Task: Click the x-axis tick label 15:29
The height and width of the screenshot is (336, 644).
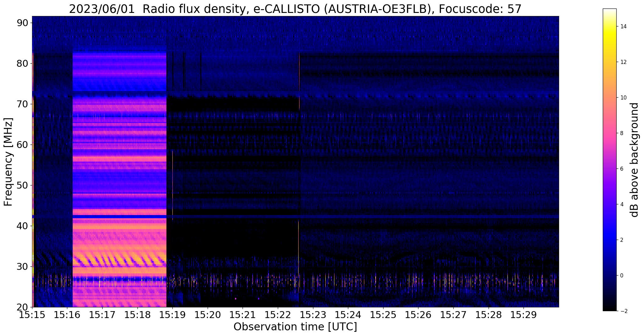Action: [x=524, y=314]
